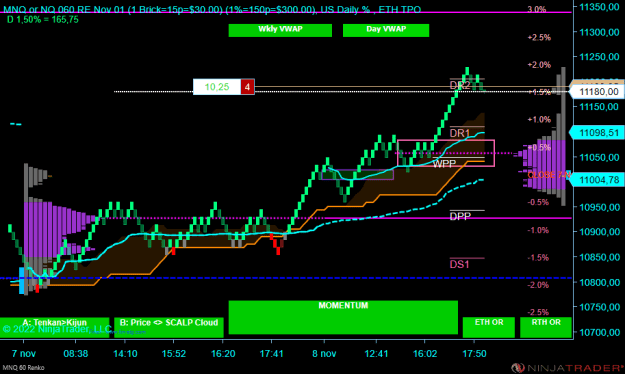The height and width of the screenshot is (374, 625).
Task: Click the DR2 pivot label
Action: 460,85
